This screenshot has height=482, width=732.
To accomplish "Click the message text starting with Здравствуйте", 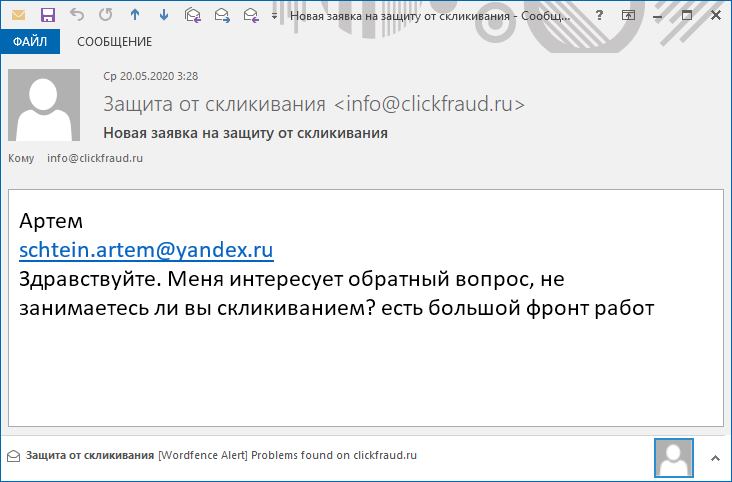I will pos(337,294).
